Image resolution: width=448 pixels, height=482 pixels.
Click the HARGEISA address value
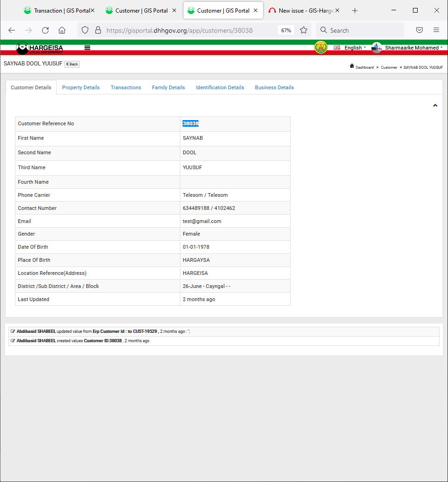[195, 273]
